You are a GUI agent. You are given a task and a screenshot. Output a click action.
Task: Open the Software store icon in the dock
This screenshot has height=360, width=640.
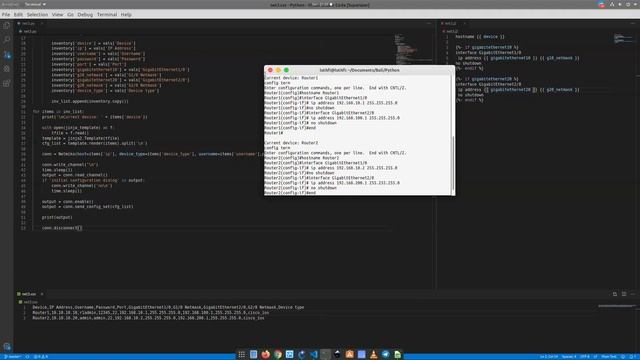(349, 354)
